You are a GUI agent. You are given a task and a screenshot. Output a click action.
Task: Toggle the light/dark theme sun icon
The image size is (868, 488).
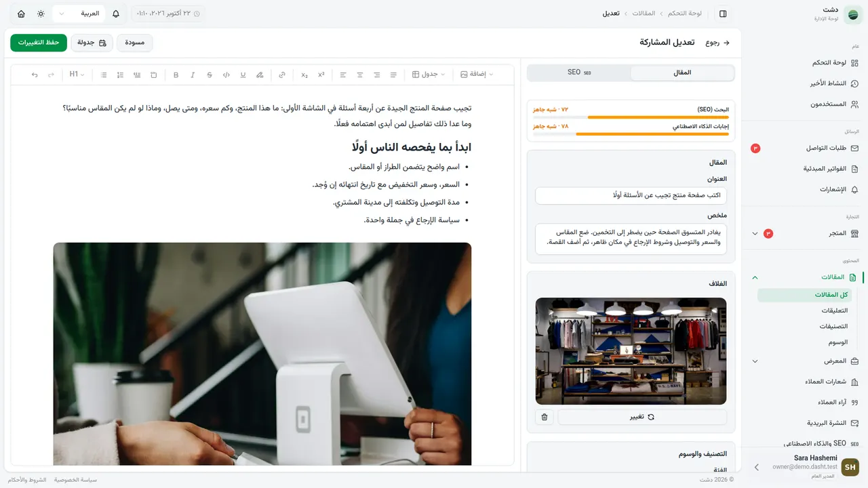click(41, 14)
